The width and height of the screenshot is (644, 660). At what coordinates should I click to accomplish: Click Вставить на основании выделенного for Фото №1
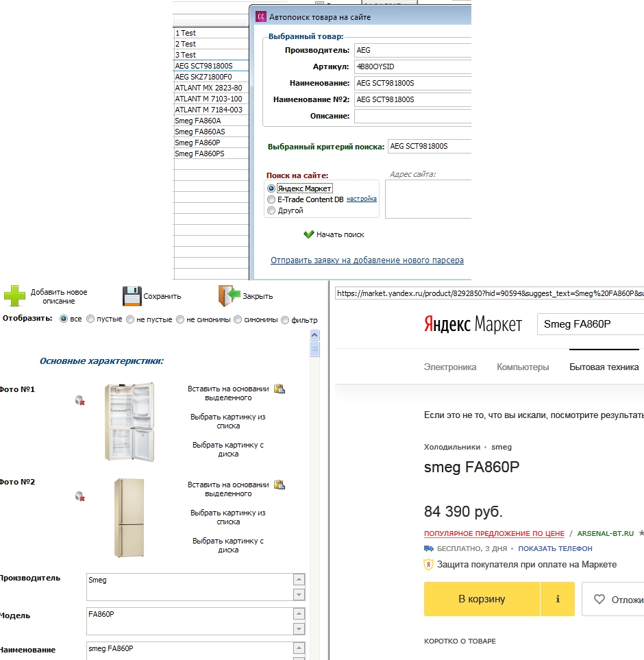(x=228, y=393)
